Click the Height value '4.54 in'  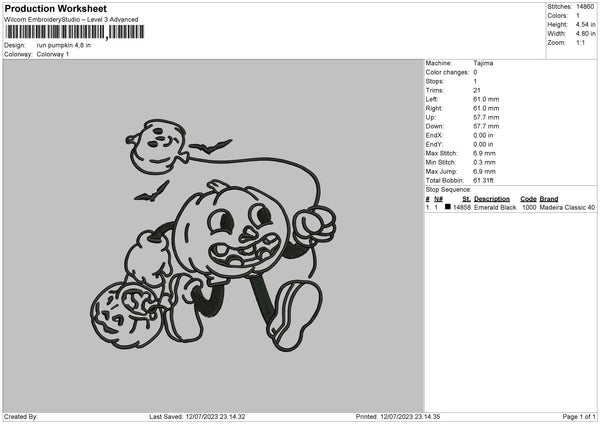[585, 24]
